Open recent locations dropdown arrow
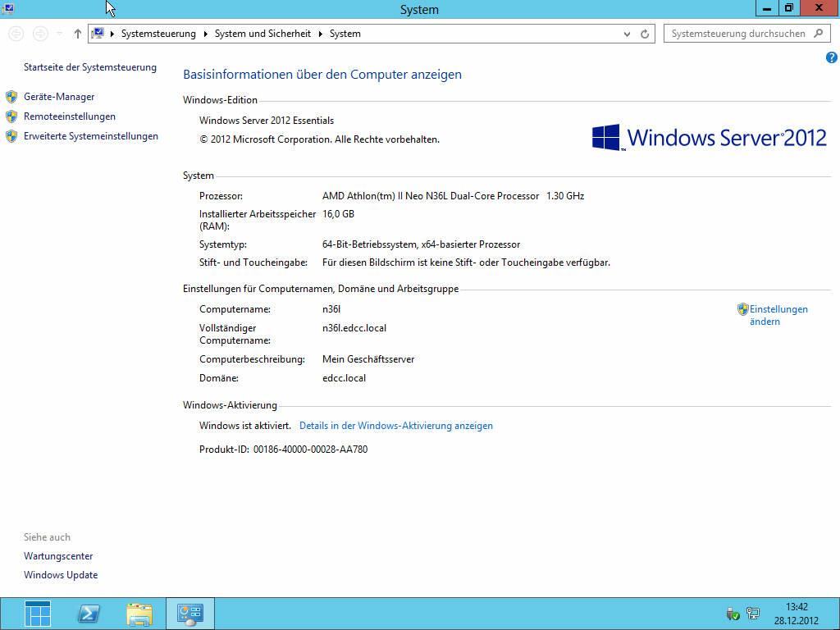Viewport: 840px width, 630px height. click(x=59, y=34)
